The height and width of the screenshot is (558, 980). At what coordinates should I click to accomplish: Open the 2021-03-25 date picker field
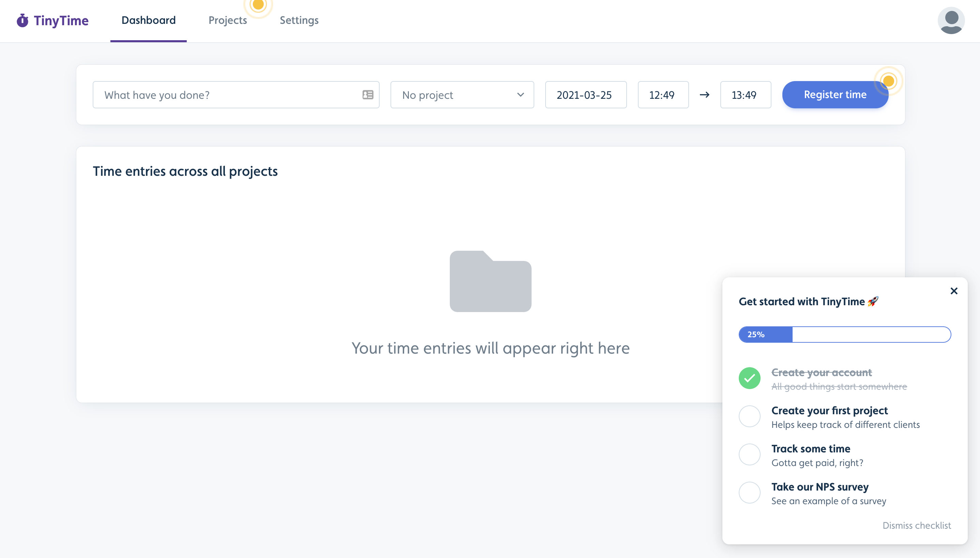point(585,95)
